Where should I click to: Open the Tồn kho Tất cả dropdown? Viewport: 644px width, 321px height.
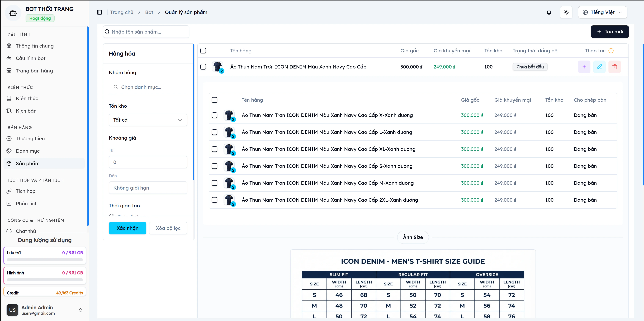coord(148,120)
